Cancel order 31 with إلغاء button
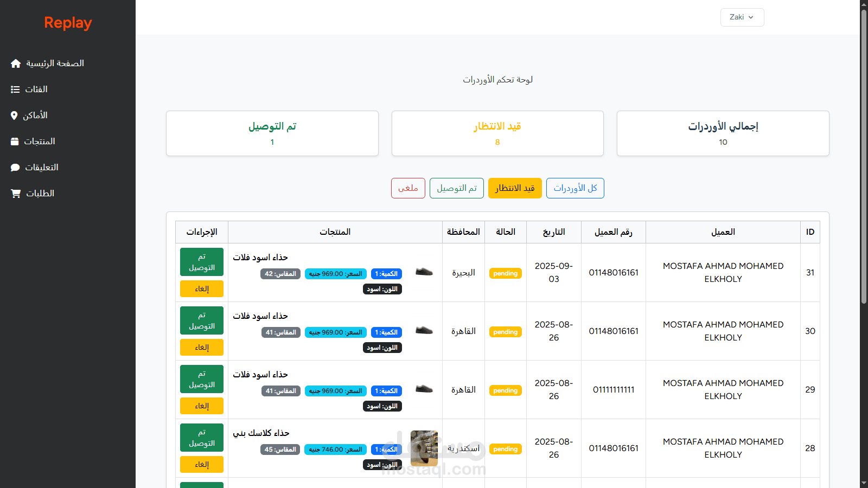 [x=202, y=289]
